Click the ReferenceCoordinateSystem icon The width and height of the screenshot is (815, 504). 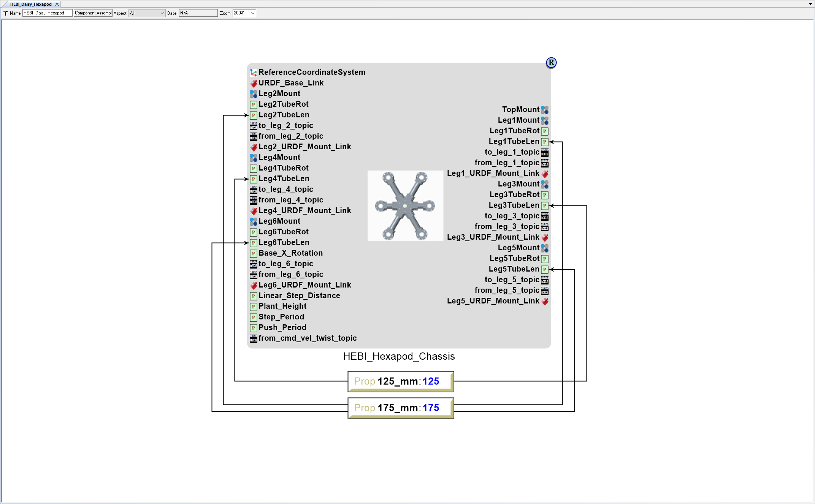tap(254, 72)
